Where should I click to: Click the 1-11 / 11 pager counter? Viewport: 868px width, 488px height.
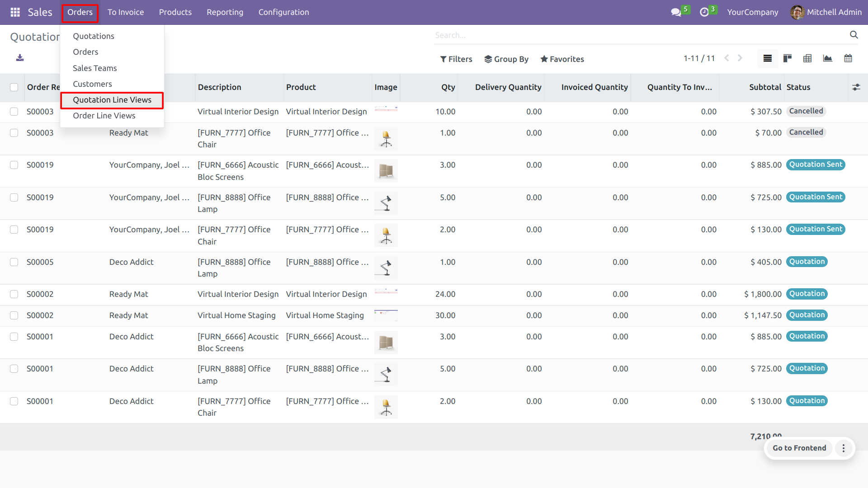(x=699, y=58)
